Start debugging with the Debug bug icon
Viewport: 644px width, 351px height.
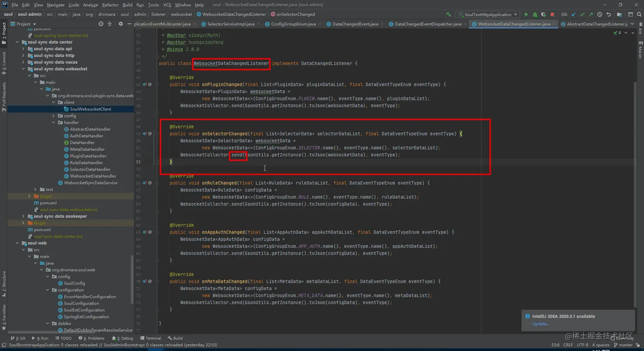point(535,14)
